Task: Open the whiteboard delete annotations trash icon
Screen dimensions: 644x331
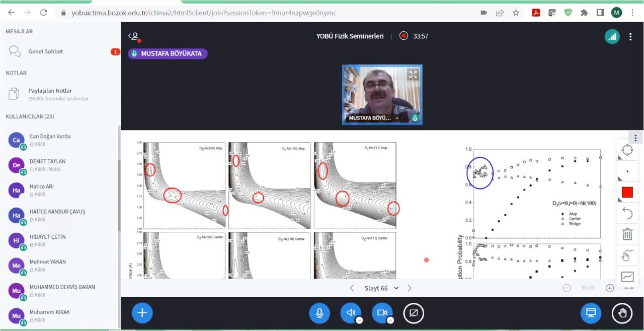Action: tap(627, 234)
